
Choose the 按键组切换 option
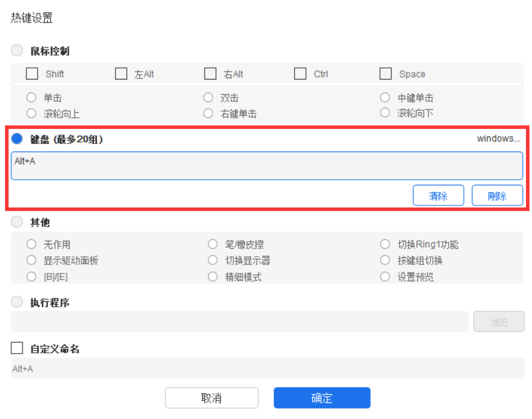385,260
